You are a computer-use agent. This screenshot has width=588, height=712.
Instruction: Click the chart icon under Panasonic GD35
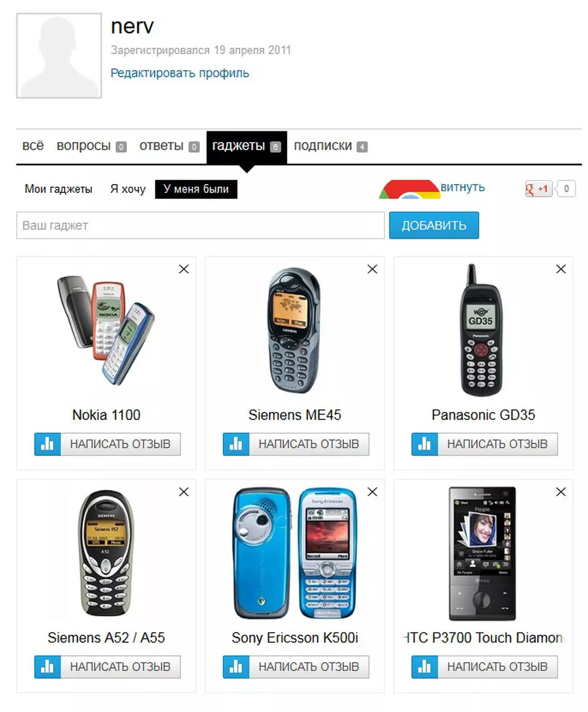(x=425, y=444)
